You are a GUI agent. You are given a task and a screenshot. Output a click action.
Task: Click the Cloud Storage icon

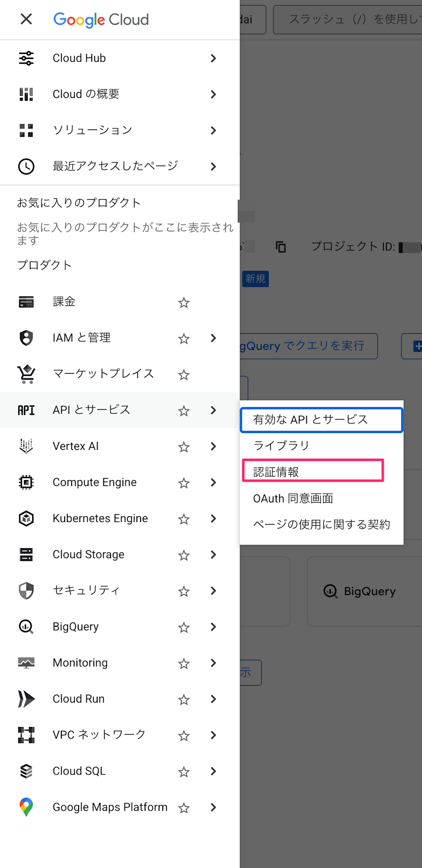[26, 554]
